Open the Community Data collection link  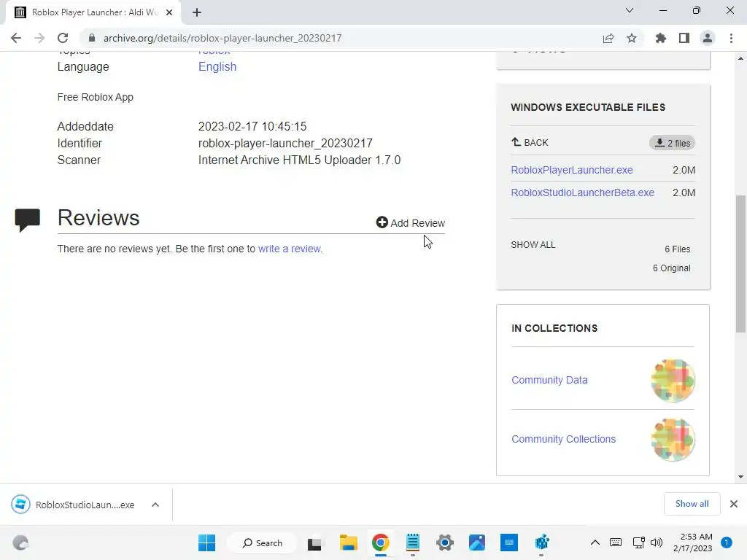click(549, 380)
